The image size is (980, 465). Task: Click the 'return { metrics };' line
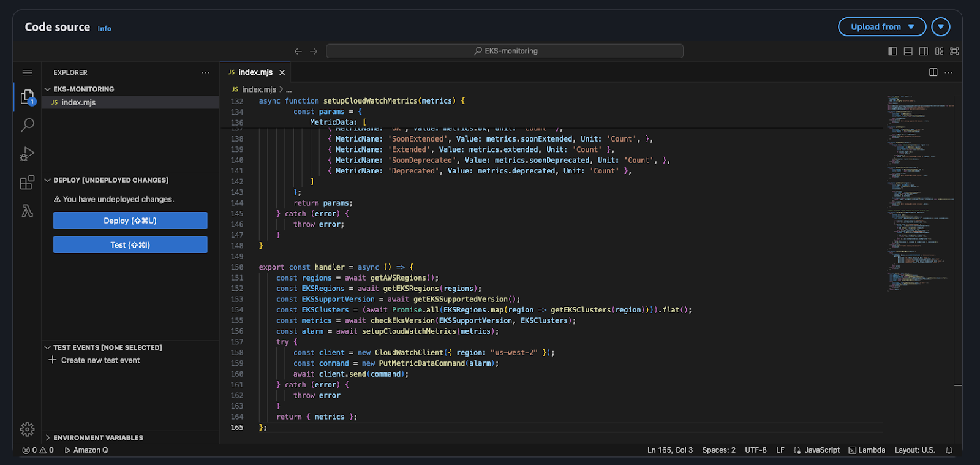pyautogui.click(x=317, y=417)
